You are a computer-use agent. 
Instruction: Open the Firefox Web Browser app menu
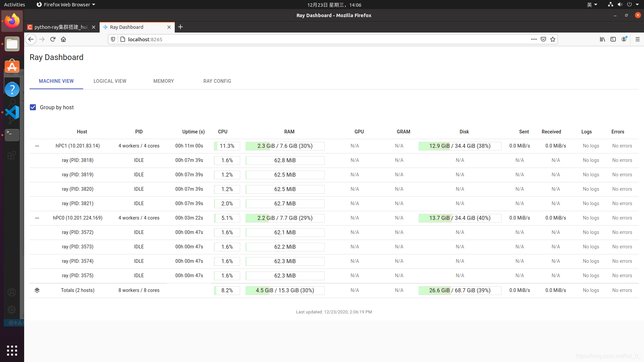66,5
